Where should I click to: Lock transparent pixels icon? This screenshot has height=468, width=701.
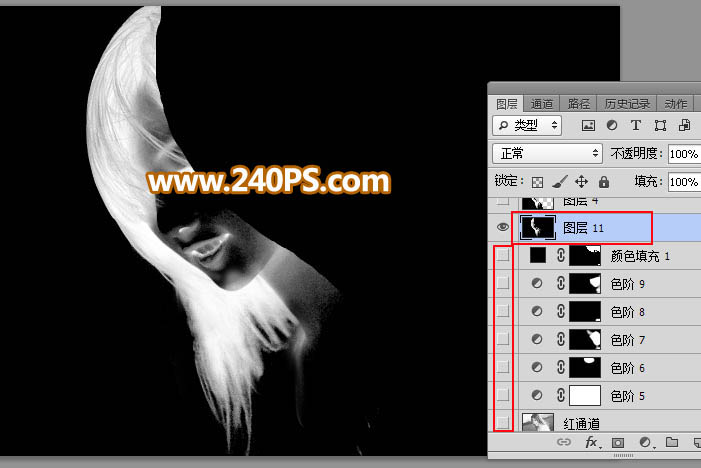[537, 182]
